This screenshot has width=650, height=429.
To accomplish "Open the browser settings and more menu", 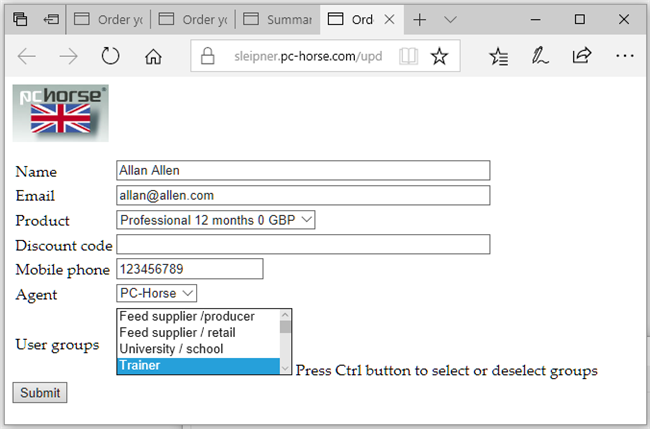I will [x=624, y=56].
